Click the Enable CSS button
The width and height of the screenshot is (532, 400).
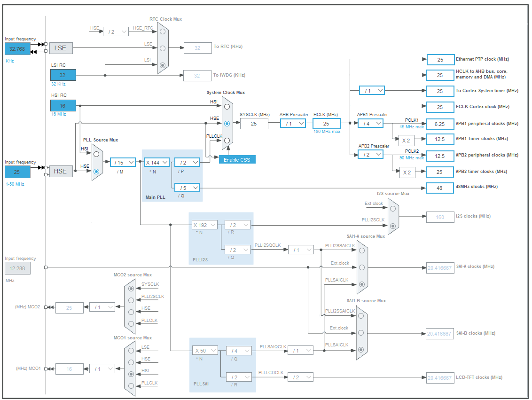point(237,159)
